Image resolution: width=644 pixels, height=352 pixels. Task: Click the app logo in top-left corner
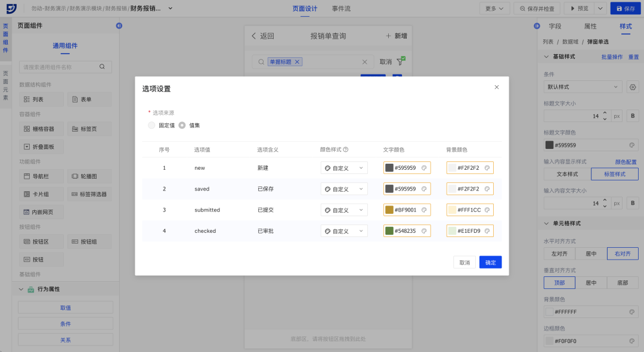pyautogui.click(x=12, y=8)
